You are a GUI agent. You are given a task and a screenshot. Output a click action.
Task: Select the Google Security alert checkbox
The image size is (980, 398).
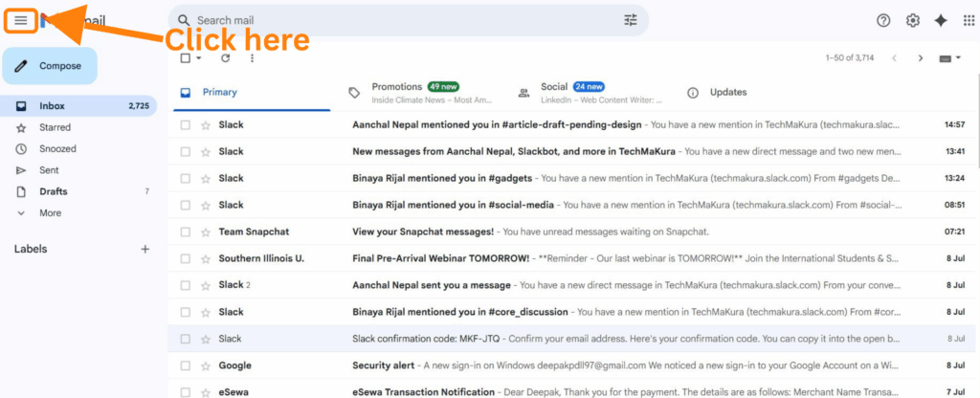pos(185,365)
